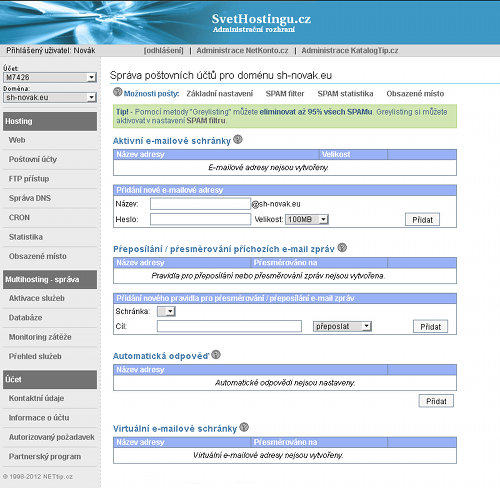Click the @sh-novak.eu domain suffix text
The height and width of the screenshot is (488, 500).
tap(276, 204)
